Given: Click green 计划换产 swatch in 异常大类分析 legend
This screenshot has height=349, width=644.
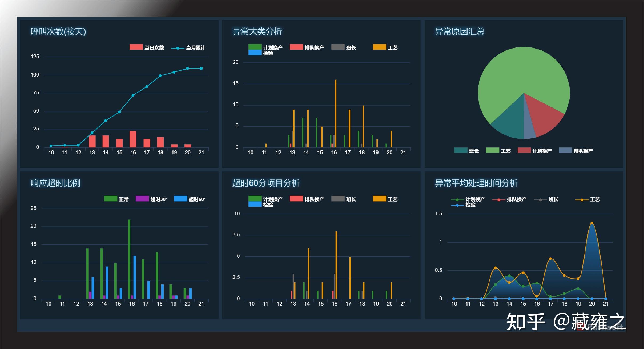Looking at the screenshot, I should (x=255, y=47).
